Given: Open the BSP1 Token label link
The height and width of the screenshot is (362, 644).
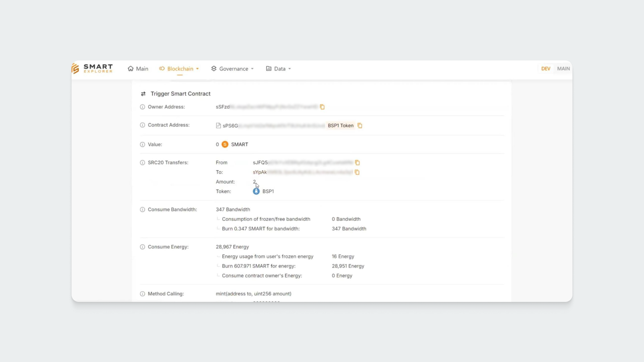Looking at the screenshot, I should coord(340,126).
